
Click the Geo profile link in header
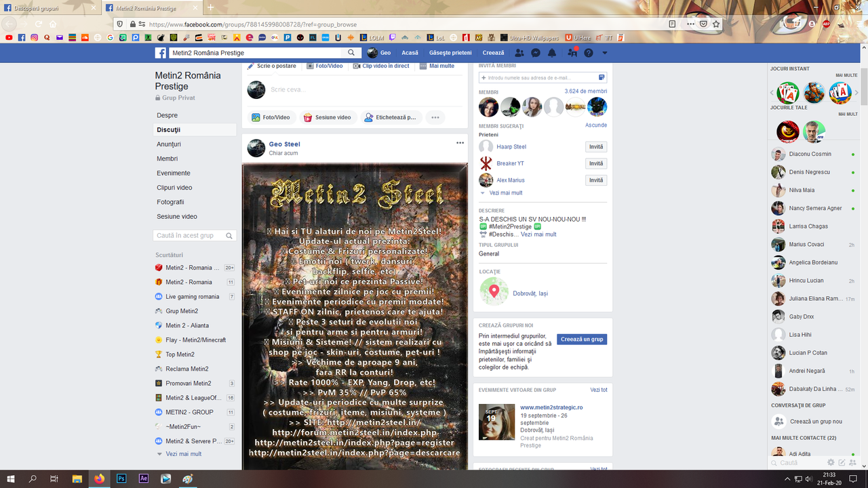pos(379,53)
